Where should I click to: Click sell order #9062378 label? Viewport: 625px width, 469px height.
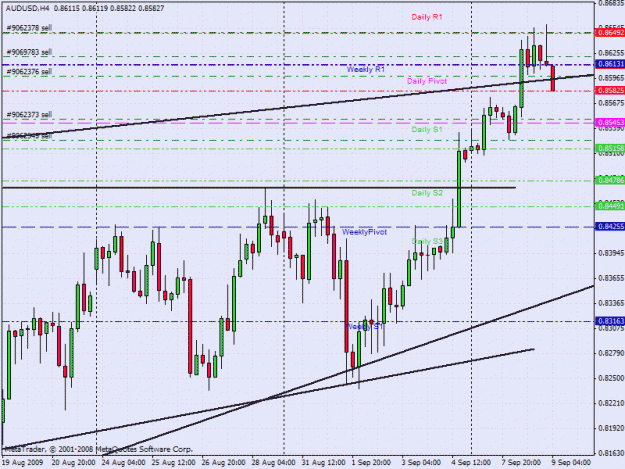(29, 28)
